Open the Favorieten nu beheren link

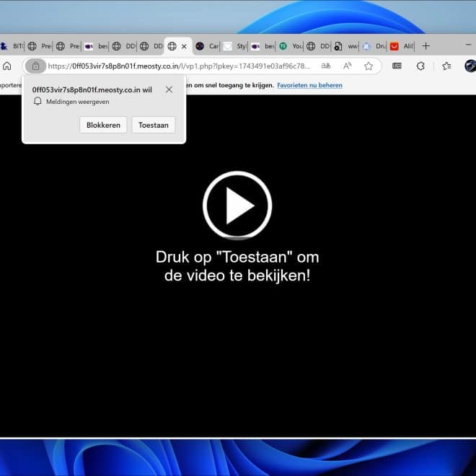[309, 85]
